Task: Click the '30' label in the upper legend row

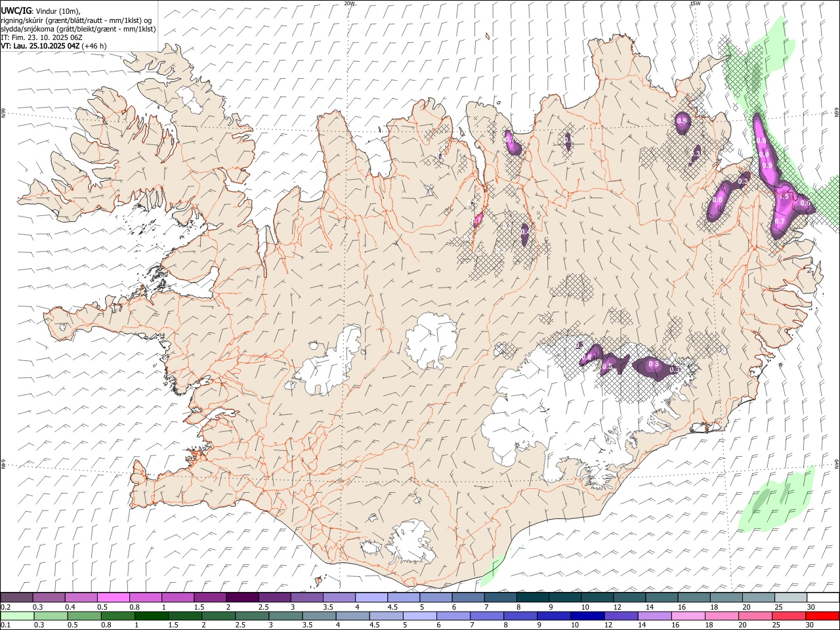Action: [x=811, y=607]
